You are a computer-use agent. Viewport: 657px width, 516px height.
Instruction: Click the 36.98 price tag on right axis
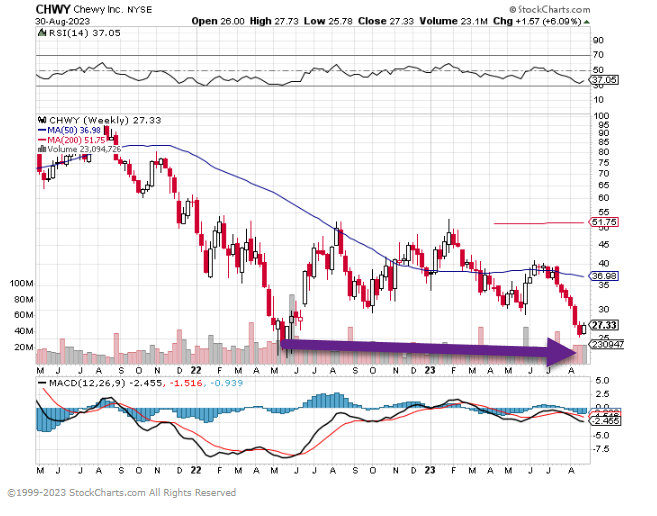(604, 276)
